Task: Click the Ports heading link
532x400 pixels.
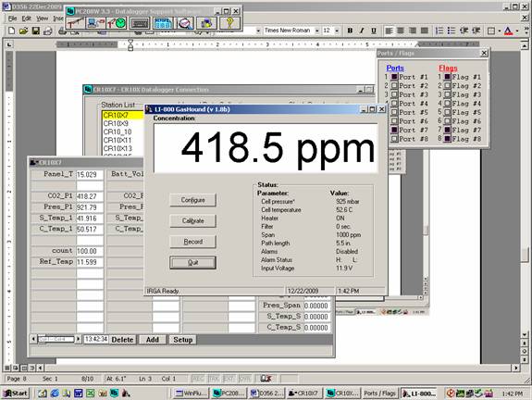Action: pyautogui.click(x=395, y=68)
